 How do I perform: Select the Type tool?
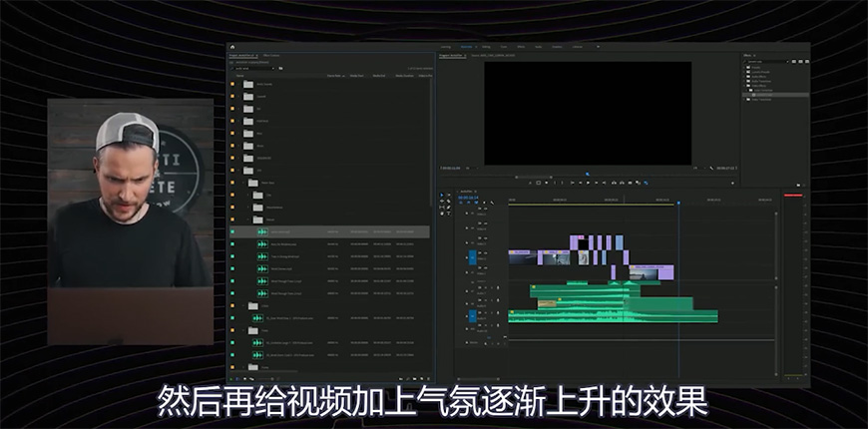coord(449,214)
